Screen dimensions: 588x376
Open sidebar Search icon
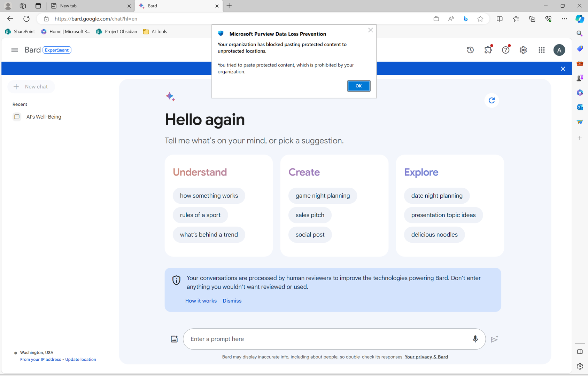(580, 34)
